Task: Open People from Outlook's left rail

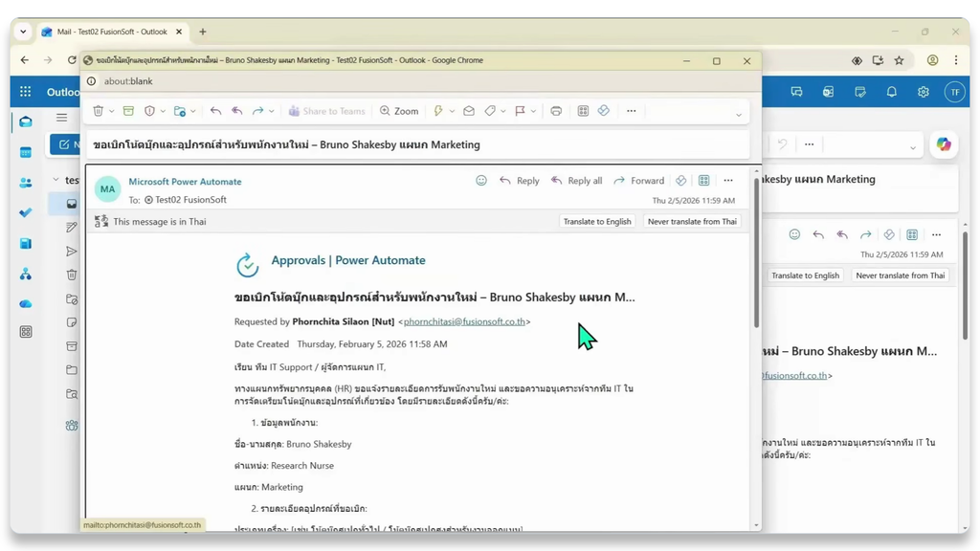Action: (x=26, y=183)
